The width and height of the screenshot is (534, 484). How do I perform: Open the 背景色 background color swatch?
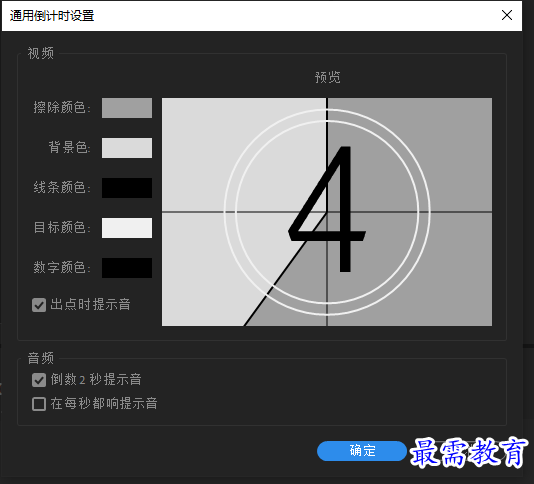[127, 148]
